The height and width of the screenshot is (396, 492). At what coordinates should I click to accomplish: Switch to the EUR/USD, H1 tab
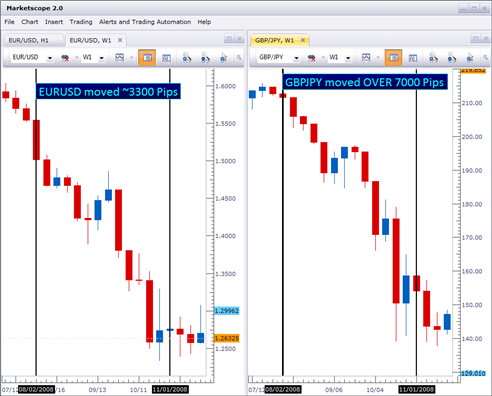29,40
